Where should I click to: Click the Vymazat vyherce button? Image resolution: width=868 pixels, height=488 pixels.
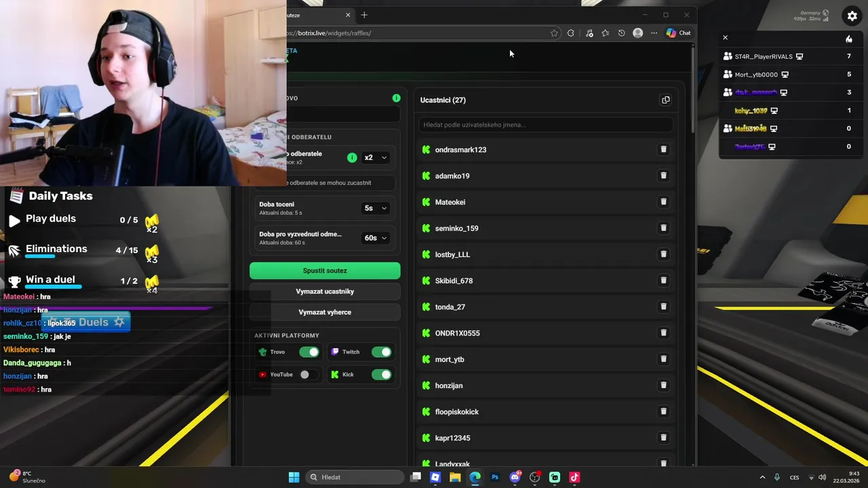pyautogui.click(x=325, y=312)
